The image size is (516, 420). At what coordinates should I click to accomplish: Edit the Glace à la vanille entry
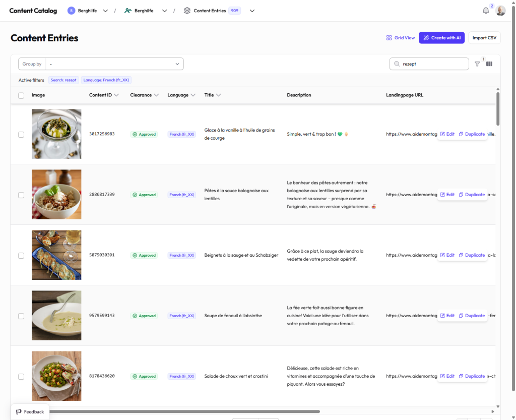pos(447,134)
